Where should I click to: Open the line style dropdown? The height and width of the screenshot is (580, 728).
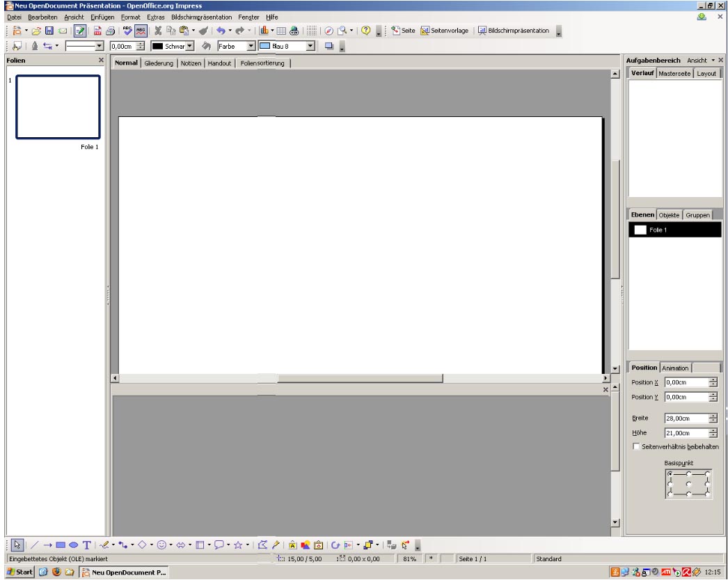[x=99, y=46]
